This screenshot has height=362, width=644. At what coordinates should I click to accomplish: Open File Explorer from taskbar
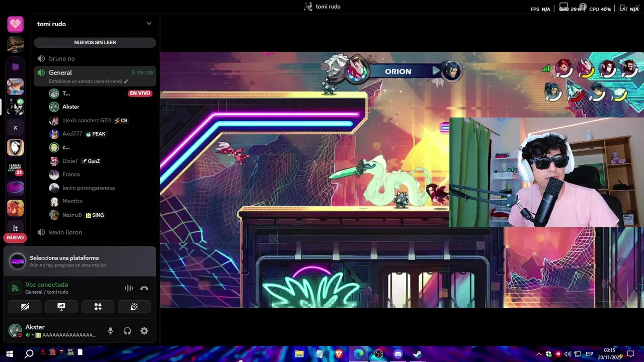coord(299,354)
